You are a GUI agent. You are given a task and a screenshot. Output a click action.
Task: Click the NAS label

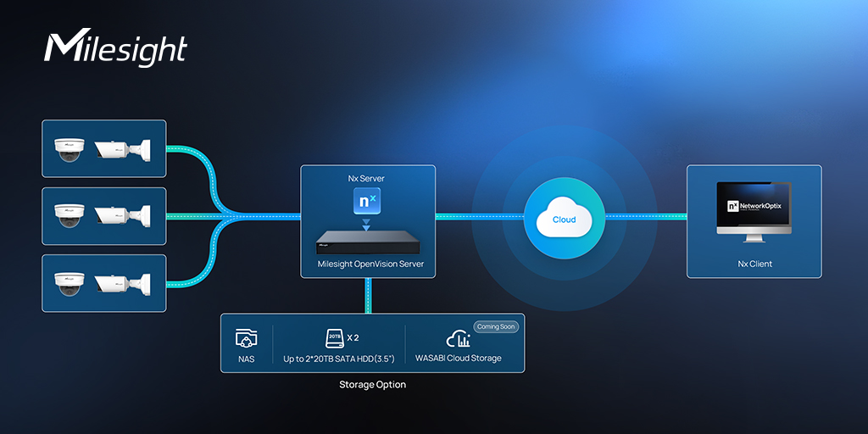click(x=247, y=359)
